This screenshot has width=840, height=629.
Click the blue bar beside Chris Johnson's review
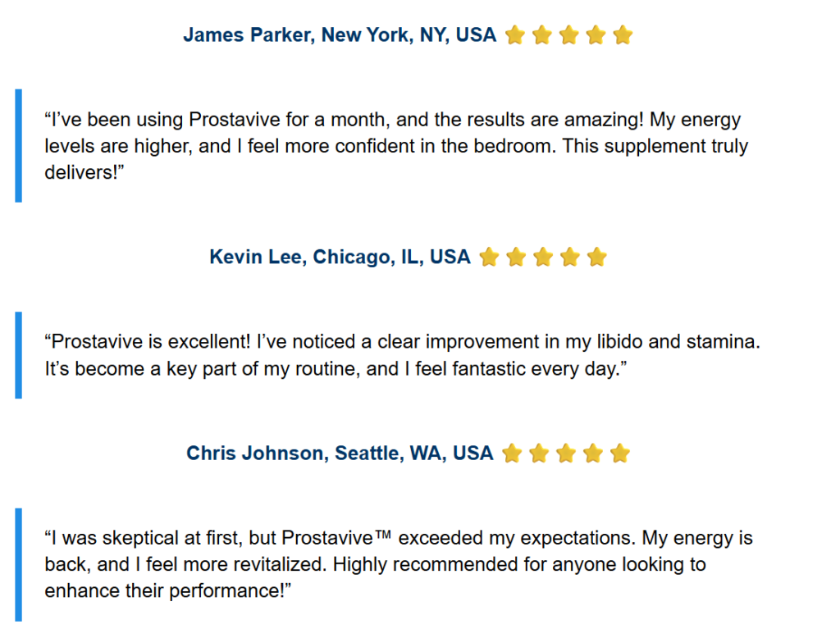pyautogui.click(x=19, y=565)
